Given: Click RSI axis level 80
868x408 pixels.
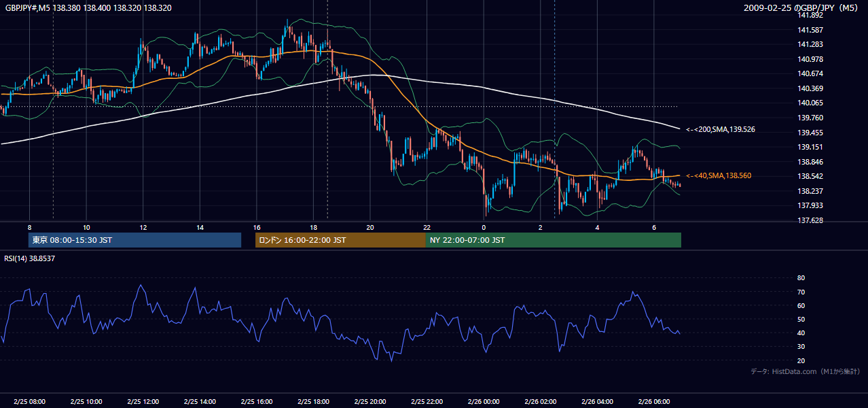Looking at the screenshot, I should 801,278.
